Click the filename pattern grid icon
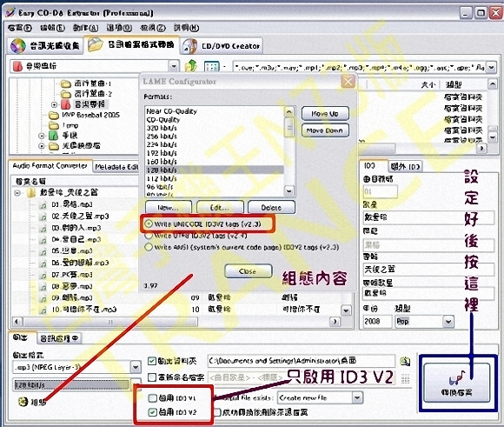The width and height of the screenshot is (504, 427). coord(405,378)
